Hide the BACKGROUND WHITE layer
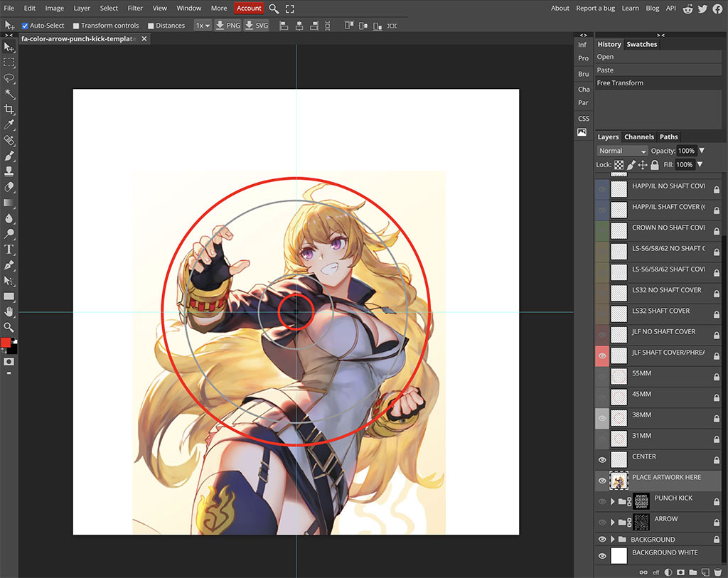The width and height of the screenshot is (728, 578). pyautogui.click(x=602, y=556)
